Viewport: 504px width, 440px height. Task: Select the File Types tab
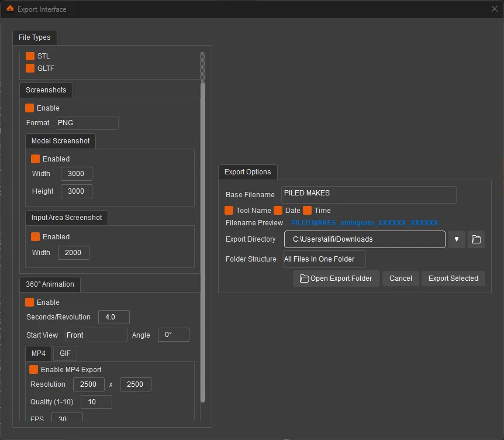[x=34, y=37]
